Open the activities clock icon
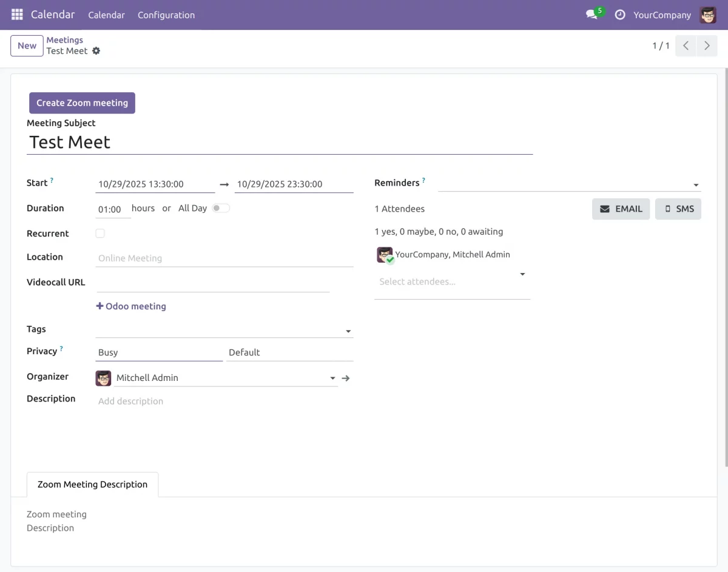The image size is (728, 572). tap(620, 15)
